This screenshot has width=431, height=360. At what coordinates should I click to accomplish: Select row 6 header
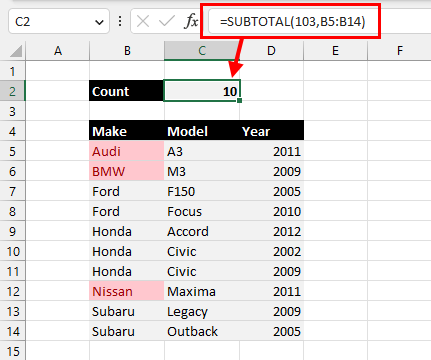[x=13, y=171]
